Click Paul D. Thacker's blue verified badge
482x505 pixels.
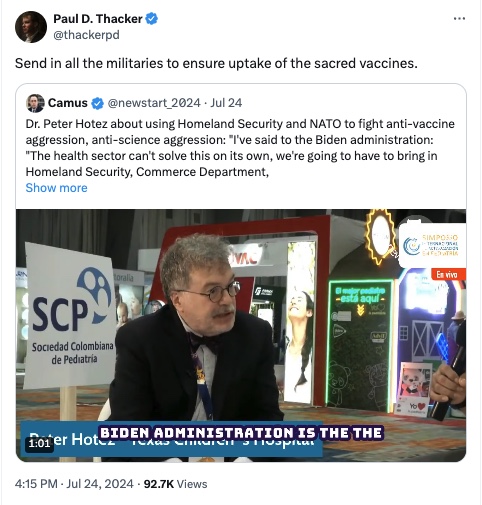coord(152,19)
